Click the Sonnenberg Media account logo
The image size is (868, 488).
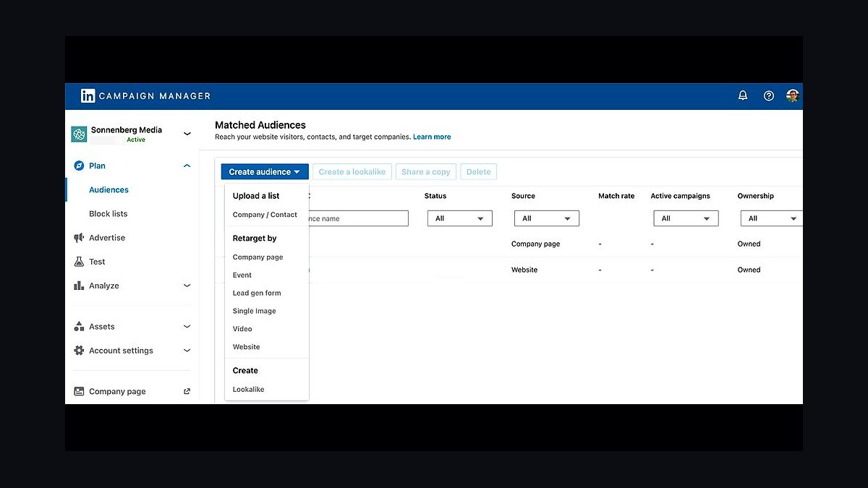[x=79, y=134]
